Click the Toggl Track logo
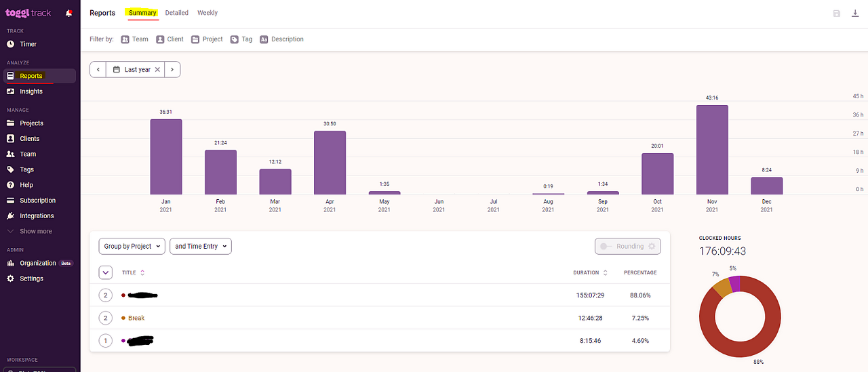Image resolution: width=868 pixels, height=372 pixels. 28,13
